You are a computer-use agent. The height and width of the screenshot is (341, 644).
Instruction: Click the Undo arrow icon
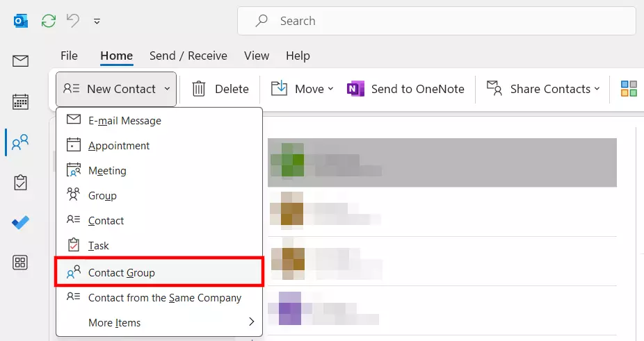pos(73,21)
